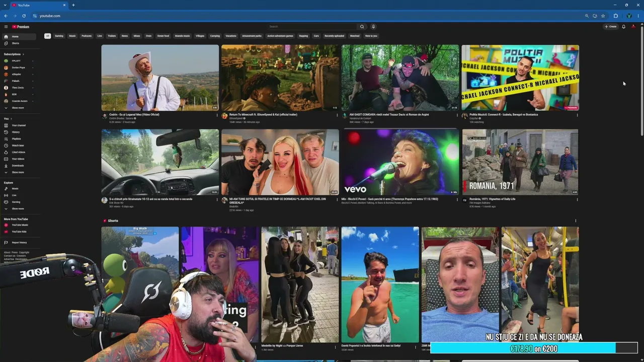Open options for the Codrin video
644x362 pixels.
[x=217, y=115]
